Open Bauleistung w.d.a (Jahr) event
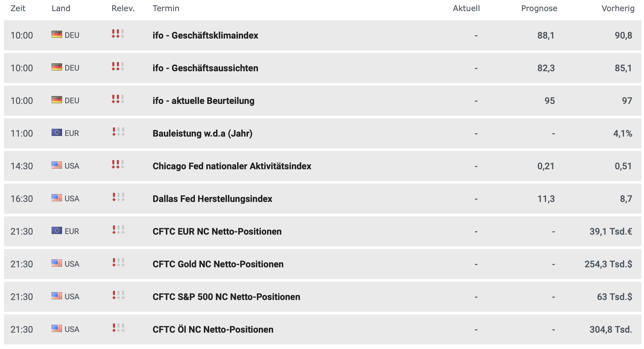Screen dimensions: 644x349 (202, 133)
